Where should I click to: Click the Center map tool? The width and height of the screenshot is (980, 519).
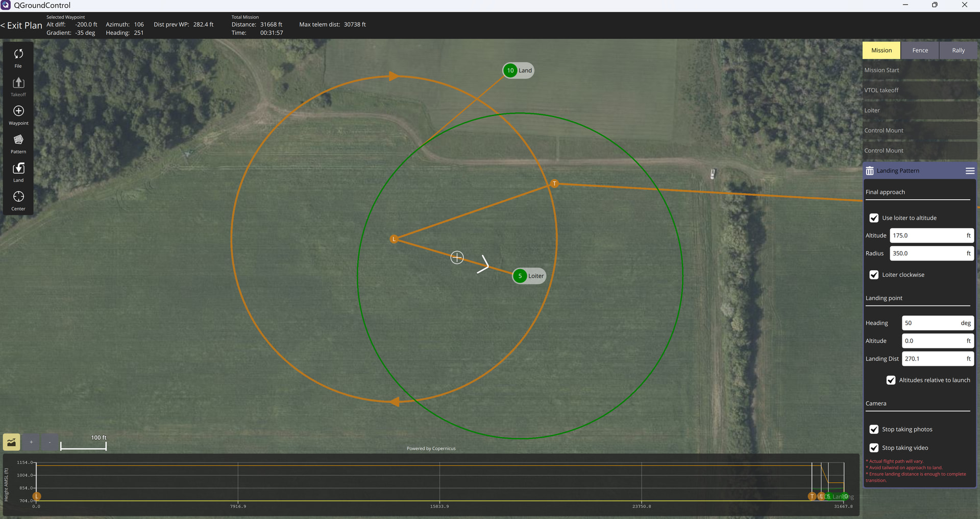click(18, 200)
